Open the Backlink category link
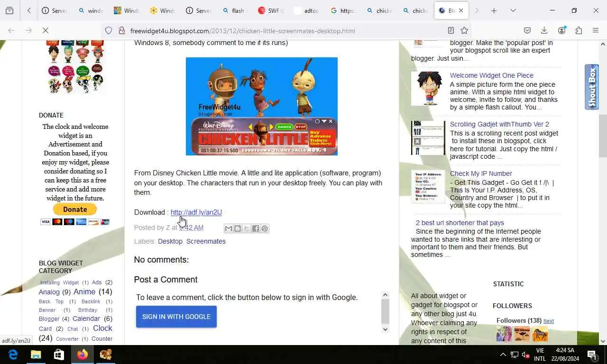 91,301
